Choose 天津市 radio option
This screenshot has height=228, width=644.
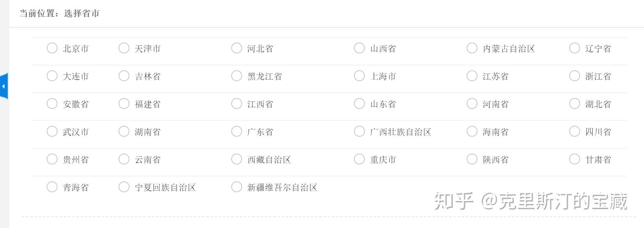tap(124, 48)
